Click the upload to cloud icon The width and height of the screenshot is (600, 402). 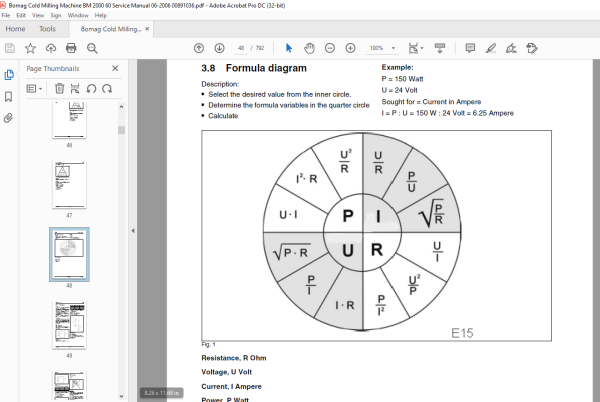tap(51, 48)
